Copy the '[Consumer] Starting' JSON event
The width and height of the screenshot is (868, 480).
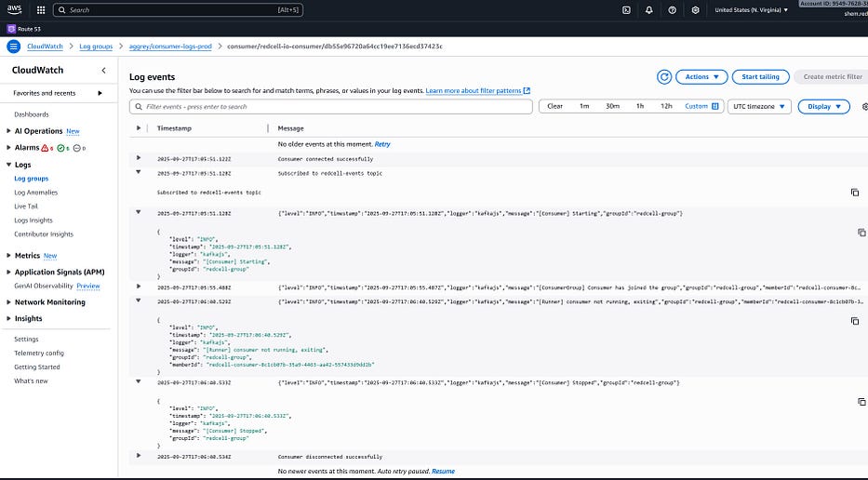click(861, 233)
